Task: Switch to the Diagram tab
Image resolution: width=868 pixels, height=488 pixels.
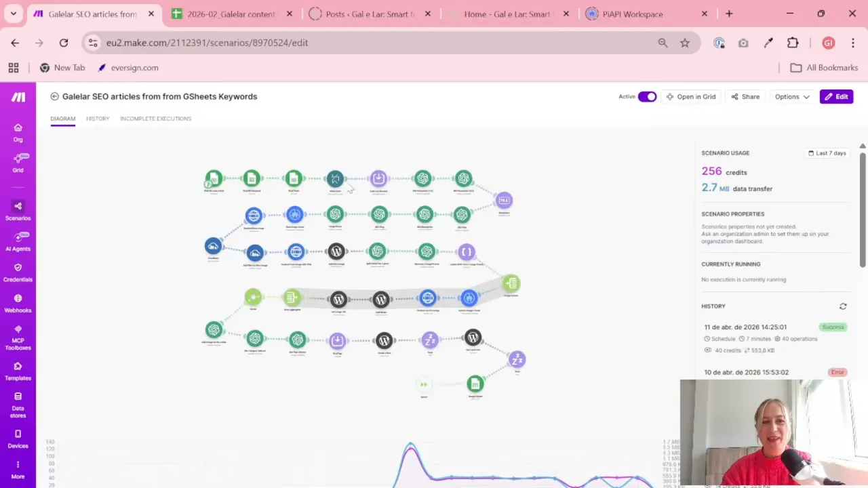Action: click(x=62, y=119)
